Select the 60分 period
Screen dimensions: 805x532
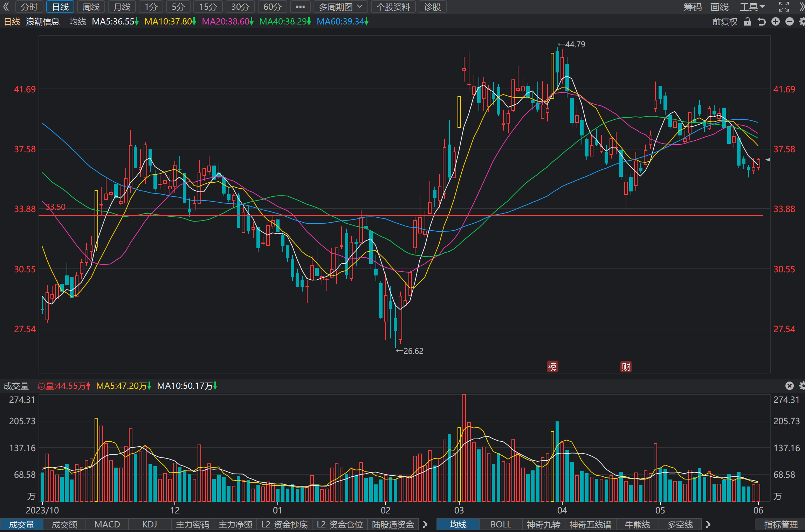click(273, 7)
